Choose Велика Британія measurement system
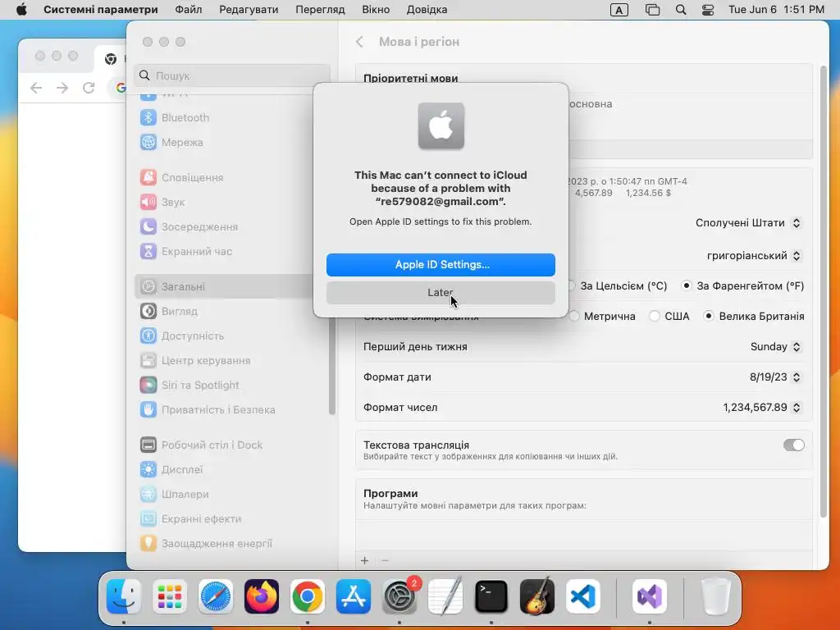The height and width of the screenshot is (630, 840). point(754,316)
